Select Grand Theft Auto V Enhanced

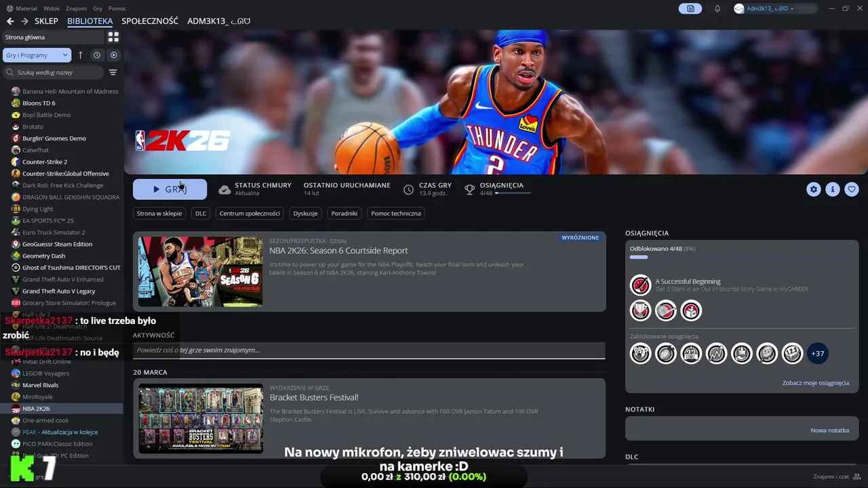[x=62, y=279]
